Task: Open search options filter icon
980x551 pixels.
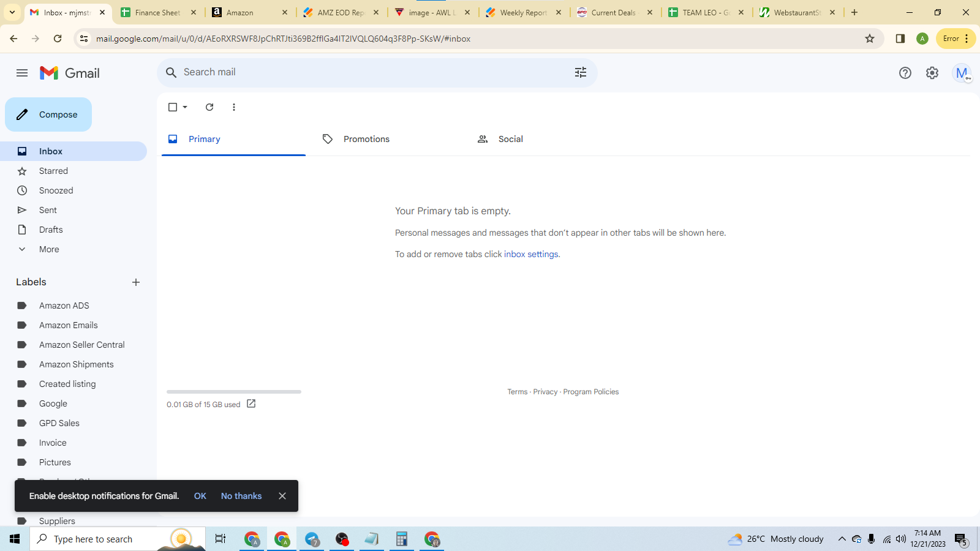Action: coord(581,72)
